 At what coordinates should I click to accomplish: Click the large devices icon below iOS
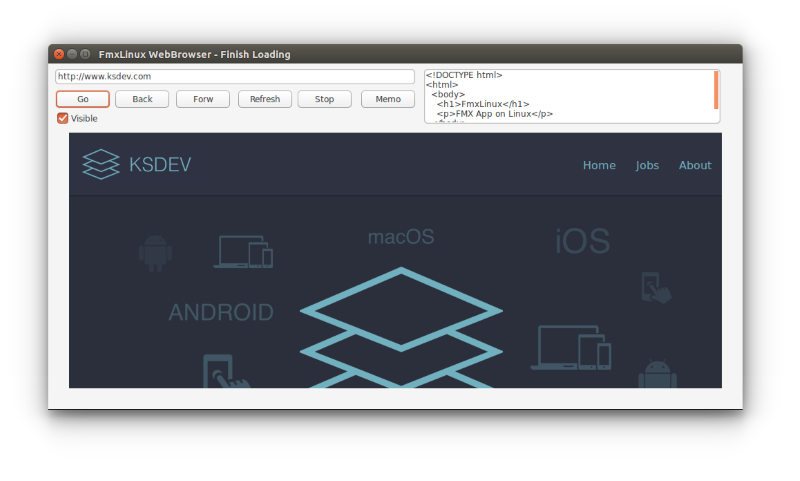(571, 348)
